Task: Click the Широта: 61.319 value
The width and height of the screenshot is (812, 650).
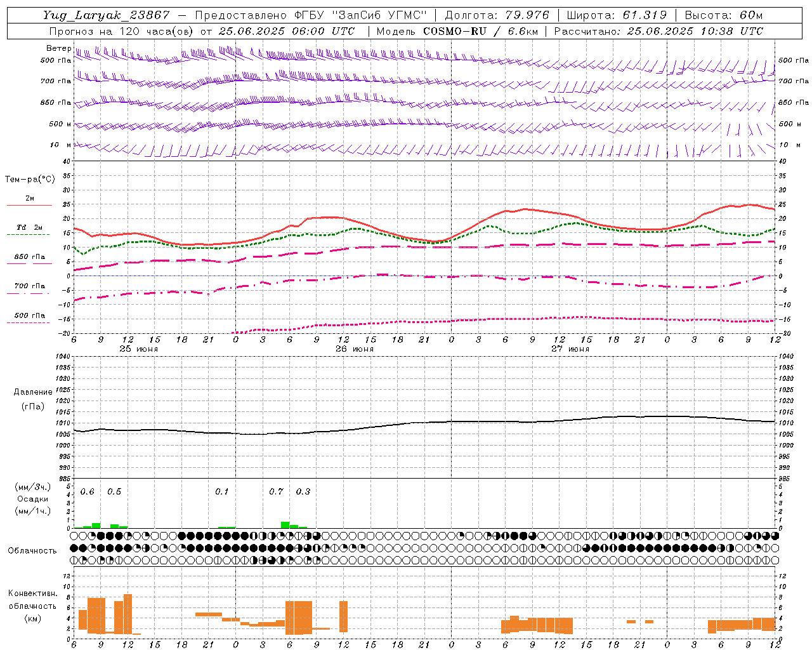Action: point(617,15)
